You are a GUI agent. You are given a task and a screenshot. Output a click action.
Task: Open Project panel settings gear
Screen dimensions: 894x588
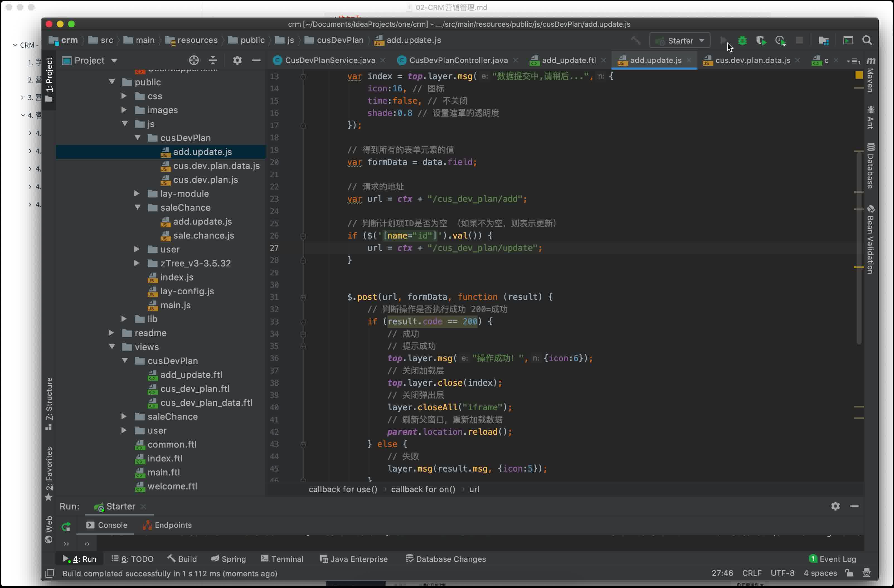237,60
